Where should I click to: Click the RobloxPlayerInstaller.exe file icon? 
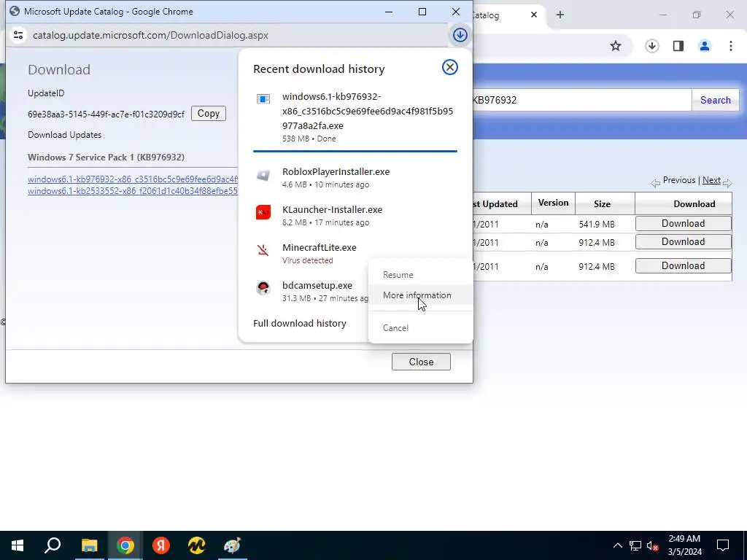tap(263, 175)
